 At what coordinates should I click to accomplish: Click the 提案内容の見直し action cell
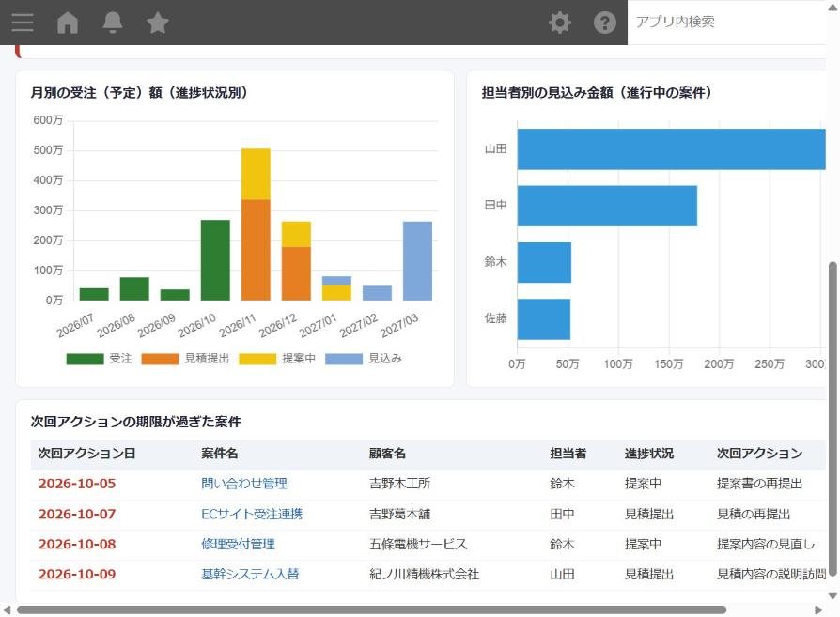coord(766,544)
